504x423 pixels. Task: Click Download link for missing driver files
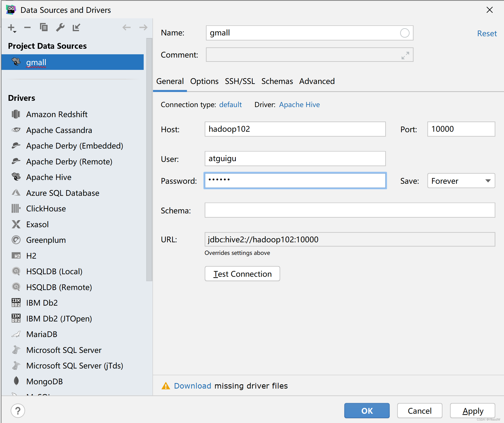click(192, 386)
